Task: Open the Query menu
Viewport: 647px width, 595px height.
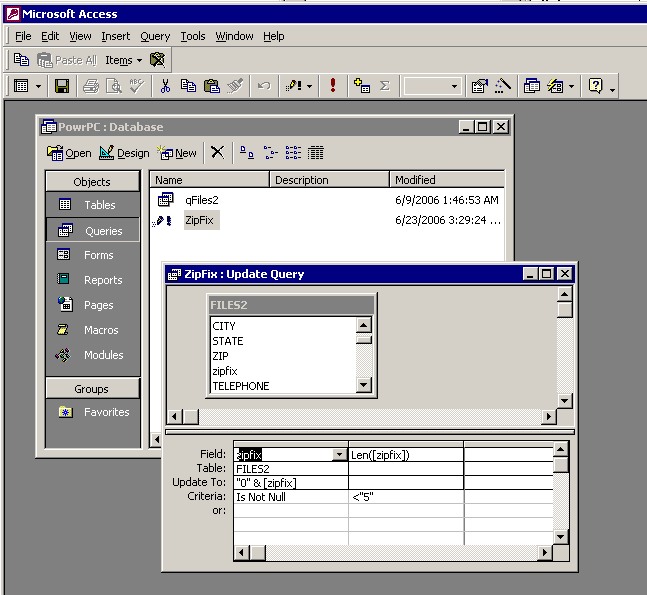Action: tap(155, 36)
